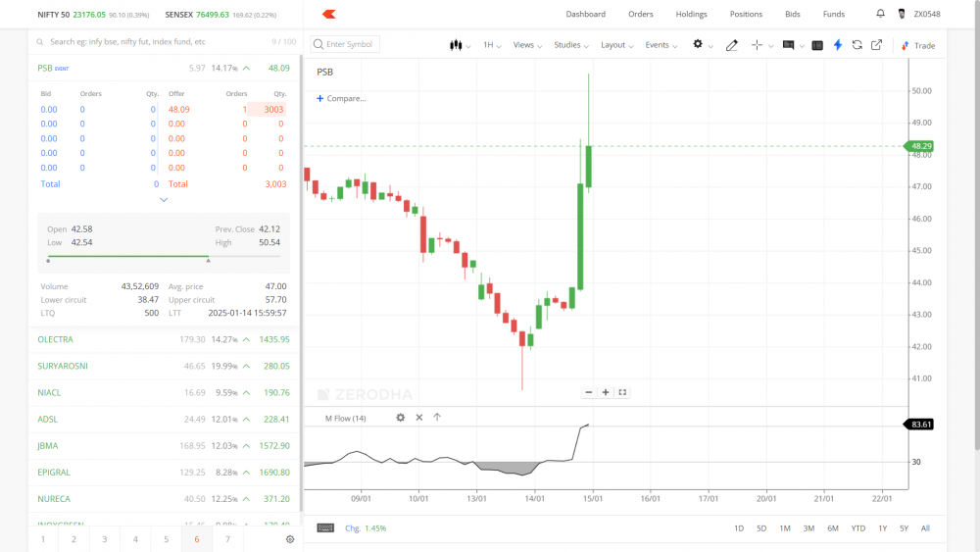Select ADSL in the watchlist

tap(164, 420)
